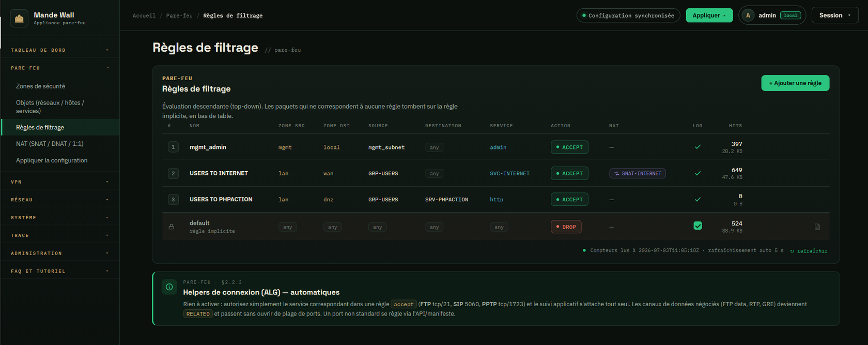The height and width of the screenshot is (345, 868).
Task: Click the SNAT-INTERNET NAT badge
Action: click(x=638, y=173)
